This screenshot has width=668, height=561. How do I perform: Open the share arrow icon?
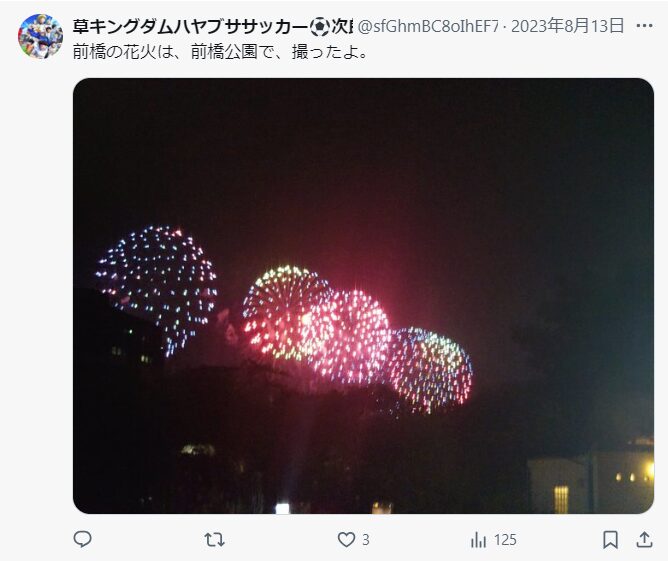644,539
